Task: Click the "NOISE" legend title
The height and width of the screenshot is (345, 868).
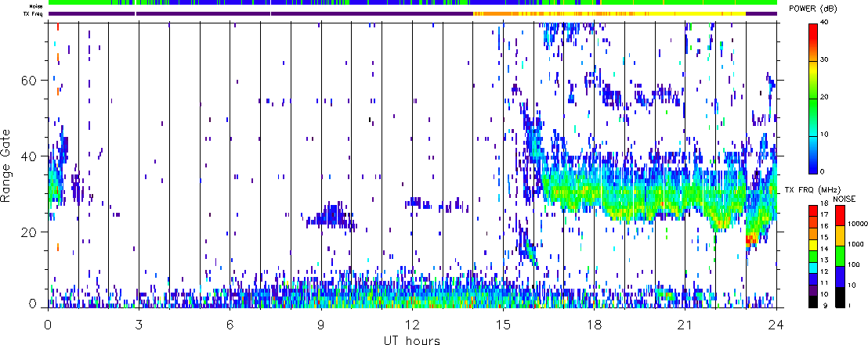Action: tap(844, 197)
